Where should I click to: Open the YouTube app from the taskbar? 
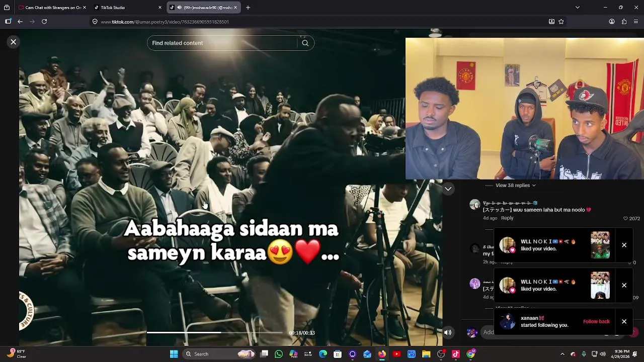coord(396,354)
